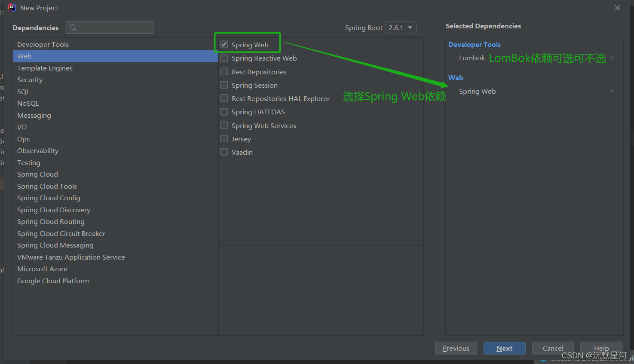Screen dimensions: 634x364
Task: Enable Rest Repositories HAL Explorer
Action: coord(224,98)
